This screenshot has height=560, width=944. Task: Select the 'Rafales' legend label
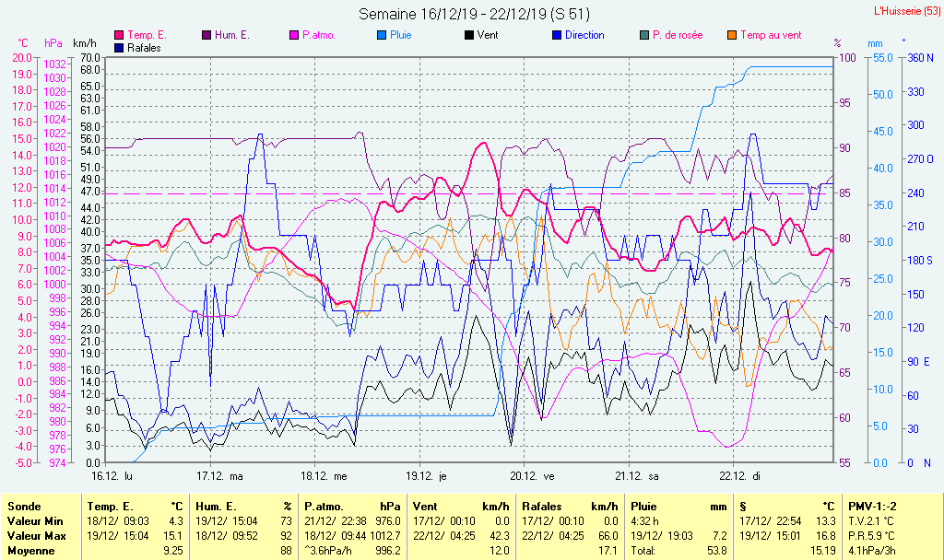(145, 48)
